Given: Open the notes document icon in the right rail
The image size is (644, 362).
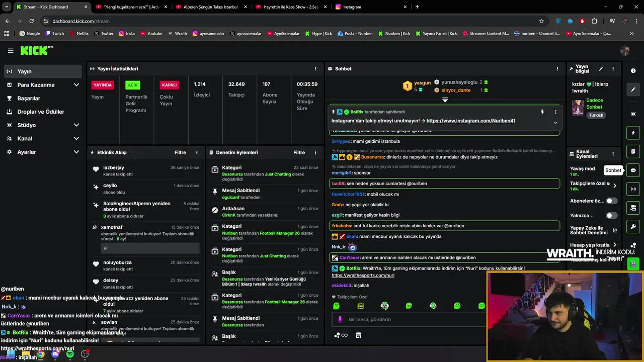Looking at the screenshot, I should click(633, 151).
